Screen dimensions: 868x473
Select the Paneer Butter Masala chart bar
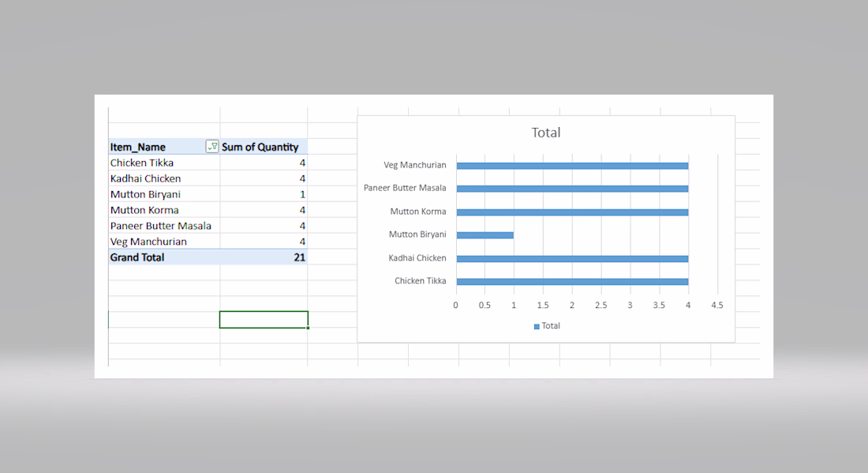(x=572, y=189)
